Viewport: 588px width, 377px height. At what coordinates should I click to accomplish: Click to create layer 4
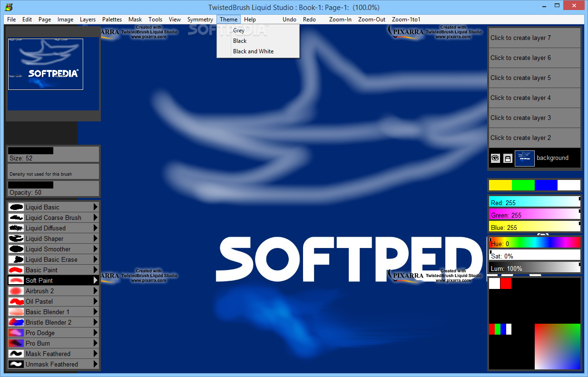pyautogui.click(x=535, y=98)
